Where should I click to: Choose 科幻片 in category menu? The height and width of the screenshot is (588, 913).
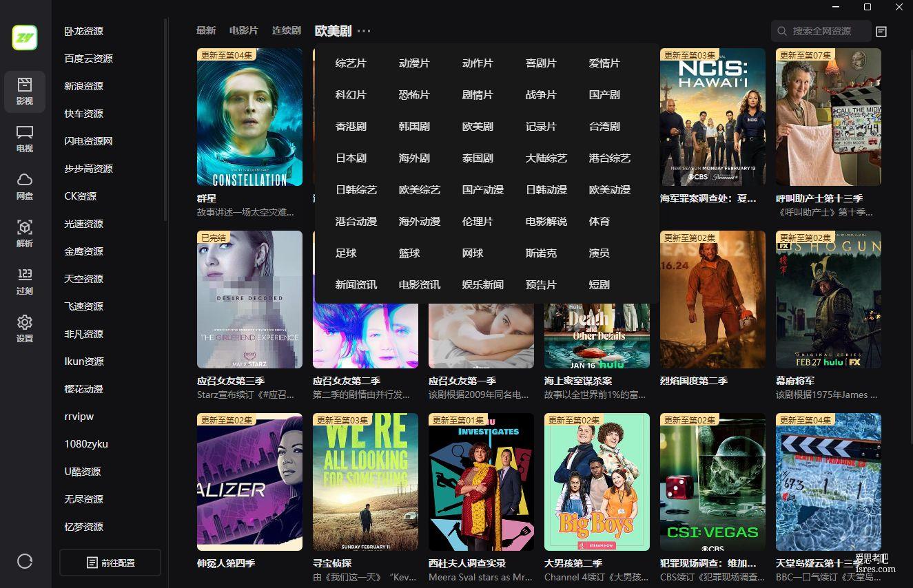point(351,94)
